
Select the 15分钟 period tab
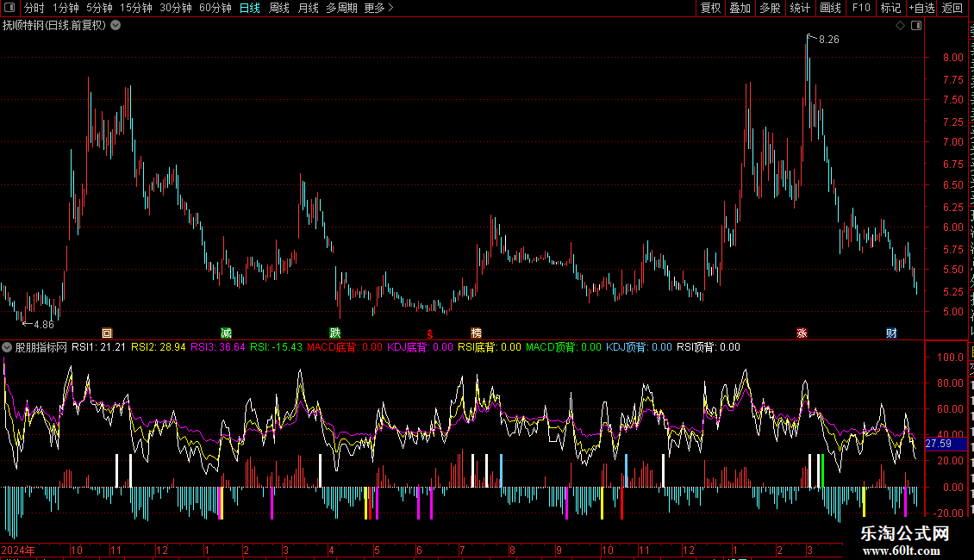(136, 8)
